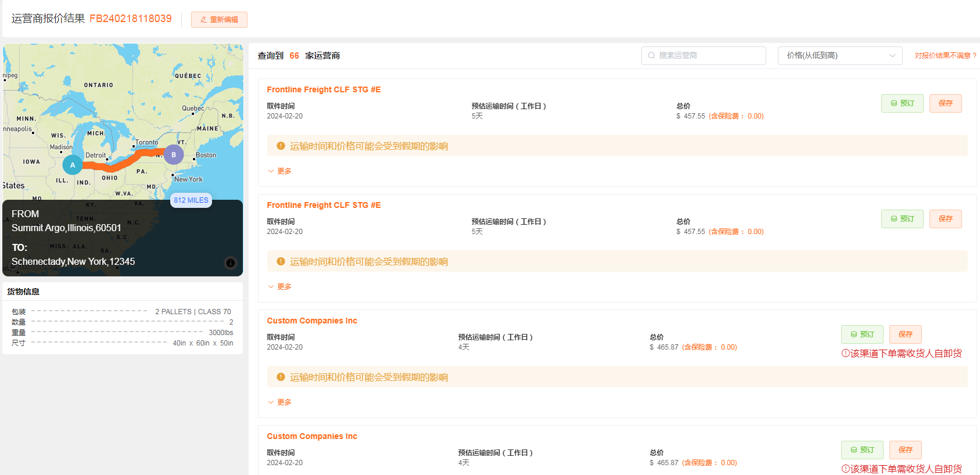Save (保存) the first Custom Companies quote
This screenshot has width=980, height=475.
[x=905, y=334]
